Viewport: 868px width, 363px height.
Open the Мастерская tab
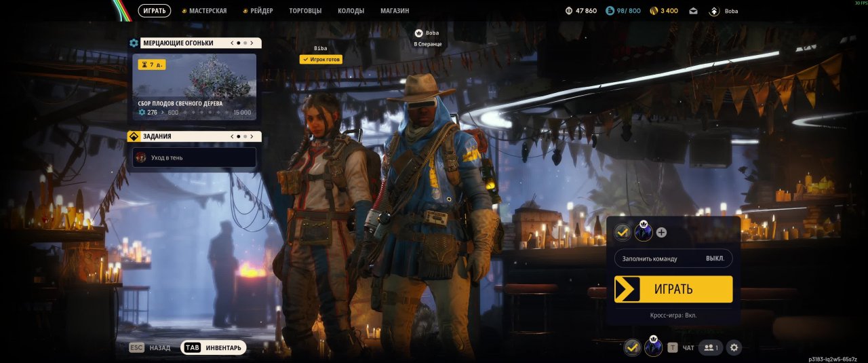(208, 11)
